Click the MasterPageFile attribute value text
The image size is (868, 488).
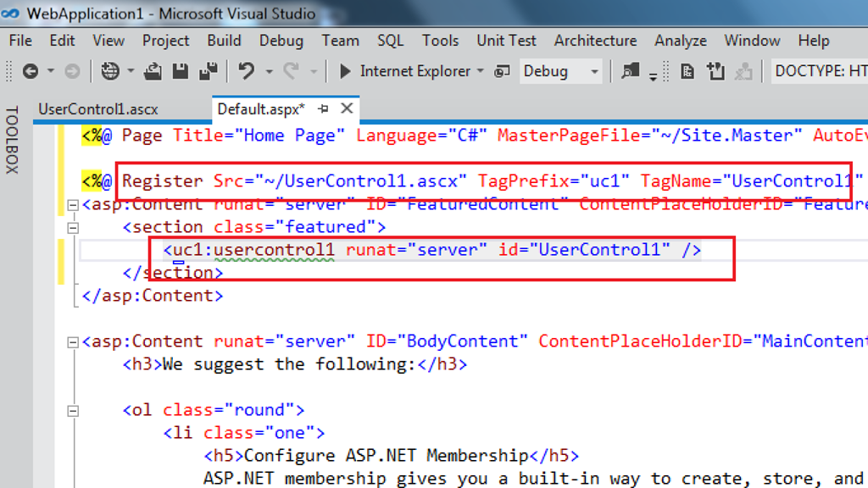point(726,136)
